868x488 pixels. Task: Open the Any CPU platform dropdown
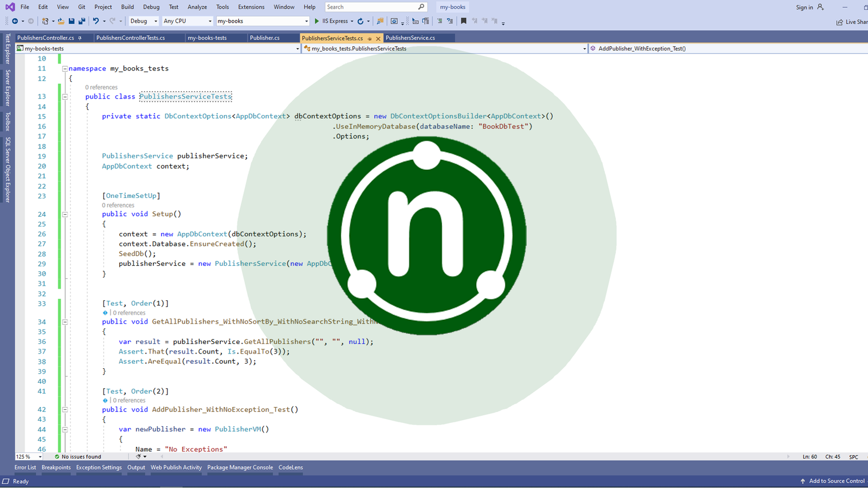pos(187,21)
